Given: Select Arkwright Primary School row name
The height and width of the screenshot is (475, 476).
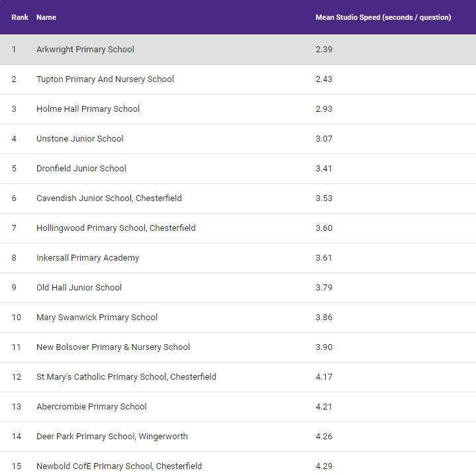Looking at the screenshot, I should click(x=85, y=49).
